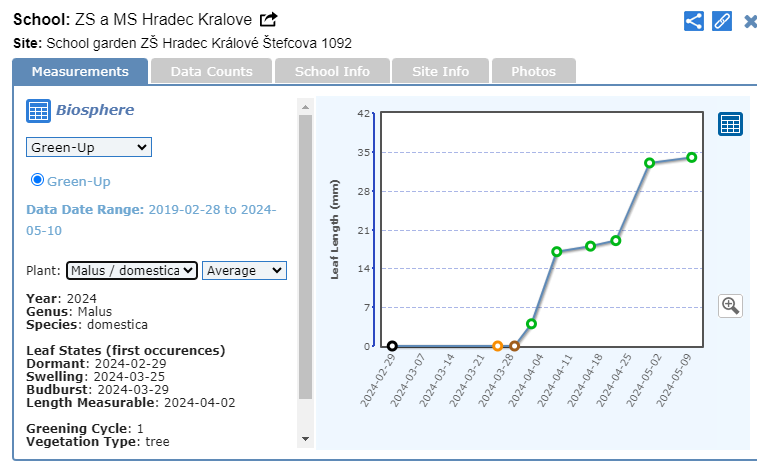This screenshot has height=465, width=757.
Task: Click the copy link icon
Action: click(722, 21)
